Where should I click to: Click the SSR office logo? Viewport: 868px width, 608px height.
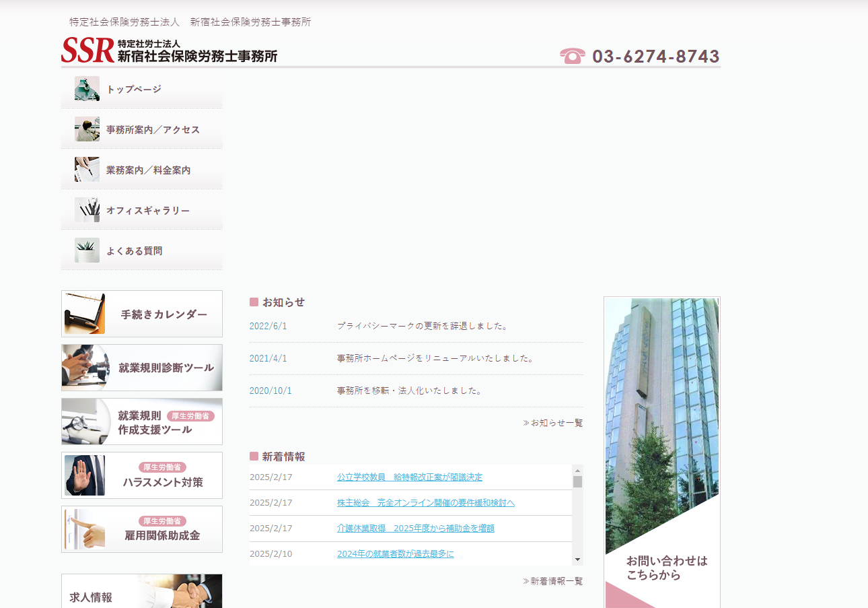pyautogui.click(x=169, y=50)
